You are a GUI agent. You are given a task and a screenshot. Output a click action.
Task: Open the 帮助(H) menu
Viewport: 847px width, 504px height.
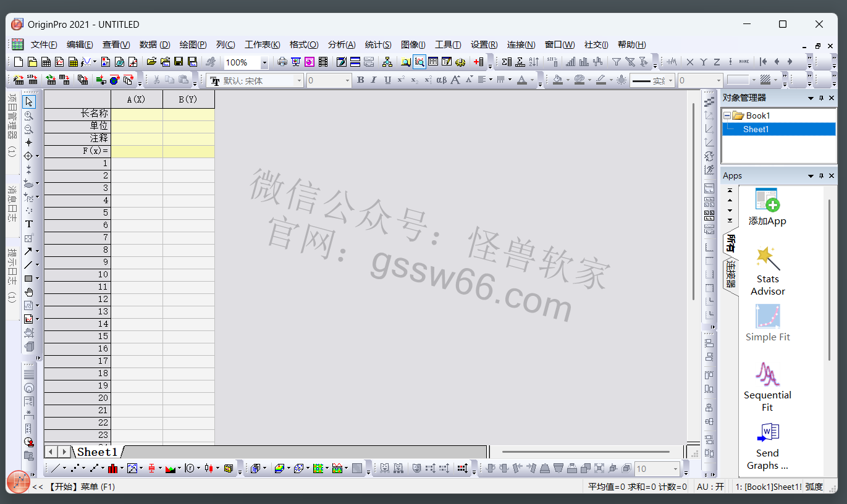[631, 44]
